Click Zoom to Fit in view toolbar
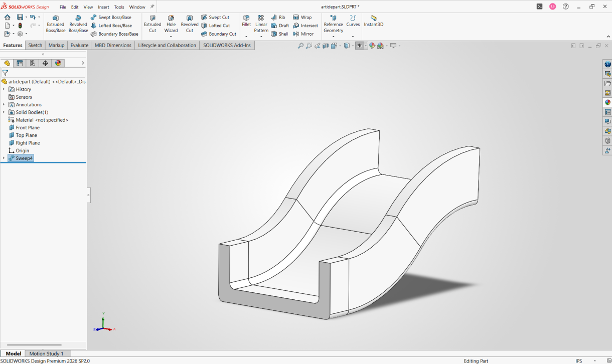612x364 pixels. click(300, 46)
